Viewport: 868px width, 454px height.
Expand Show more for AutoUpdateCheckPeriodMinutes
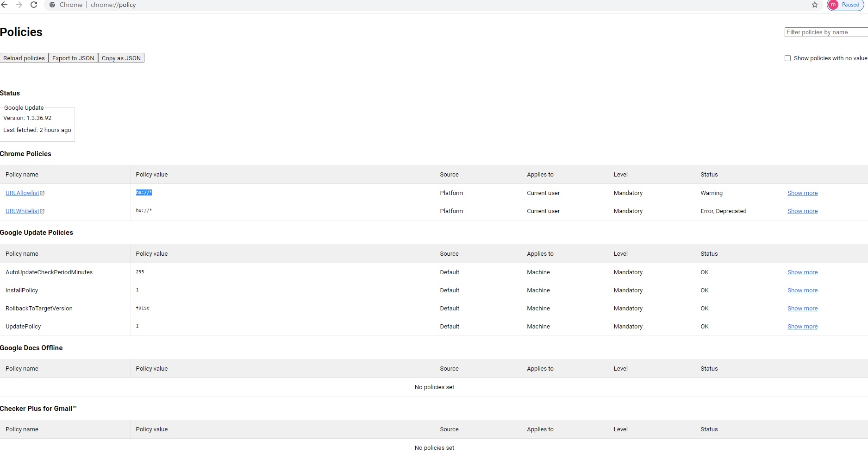coord(802,272)
